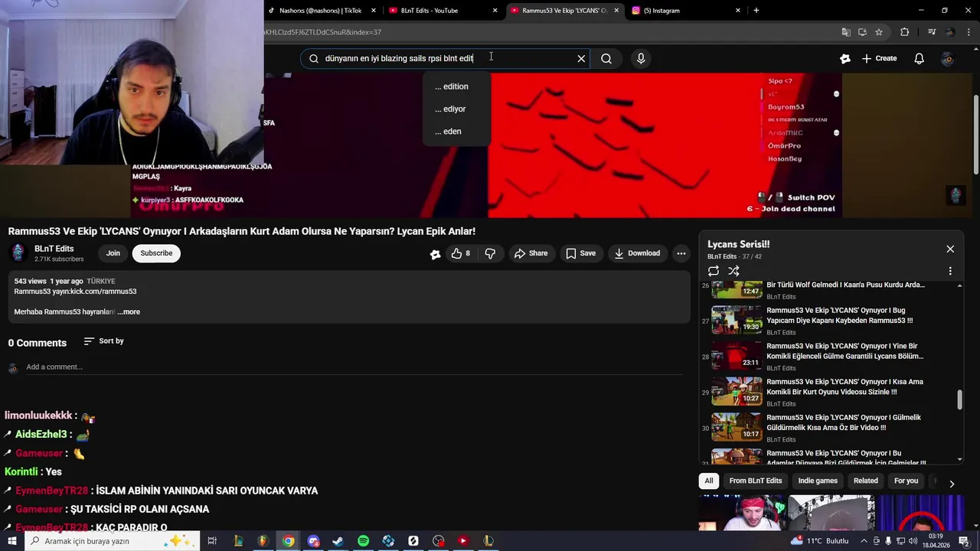This screenshot has height=551, width=980.
Task: Open YouTube account avatar menu
Action: click(948, 59)
